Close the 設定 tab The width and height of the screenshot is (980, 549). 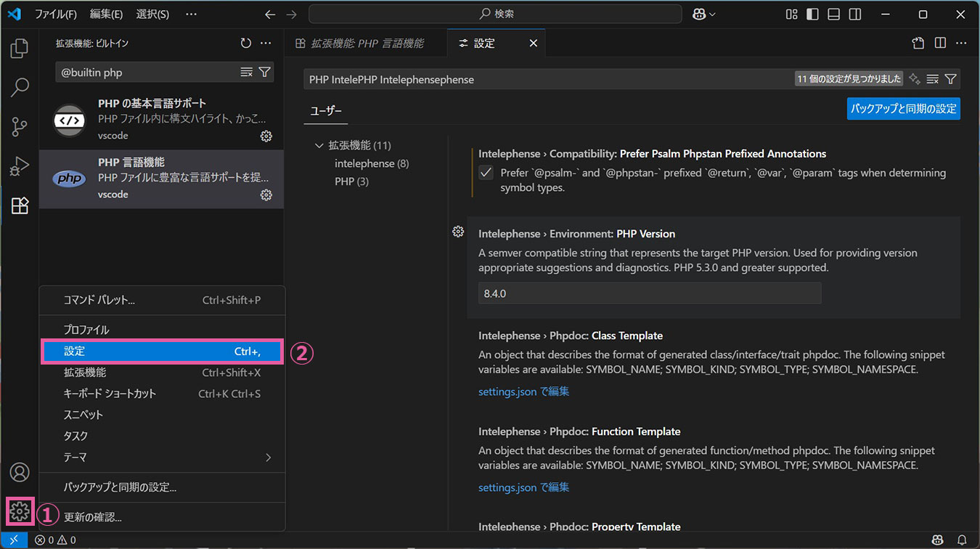tap(533, 44)
